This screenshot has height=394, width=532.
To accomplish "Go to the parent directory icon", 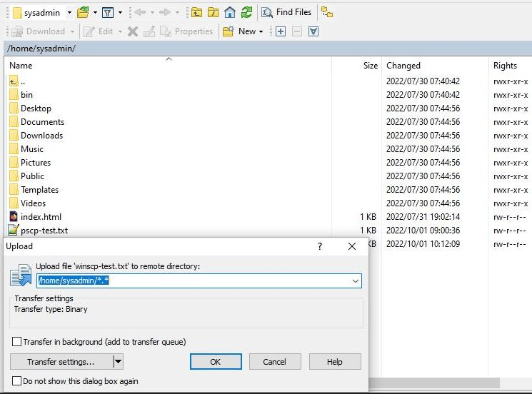I will click(196, 12).
